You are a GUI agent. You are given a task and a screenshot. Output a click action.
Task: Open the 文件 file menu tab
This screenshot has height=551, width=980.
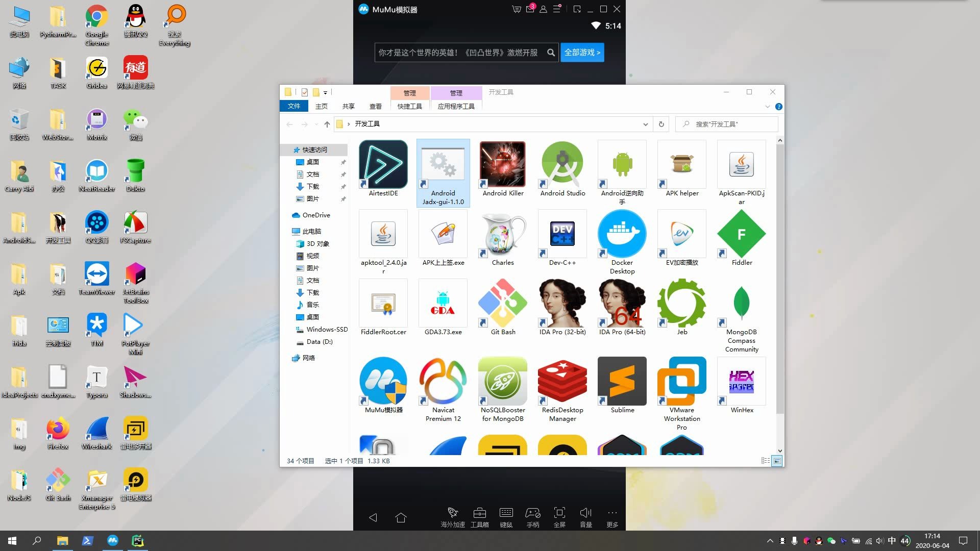pyautogui.click(x=294, y=106)
